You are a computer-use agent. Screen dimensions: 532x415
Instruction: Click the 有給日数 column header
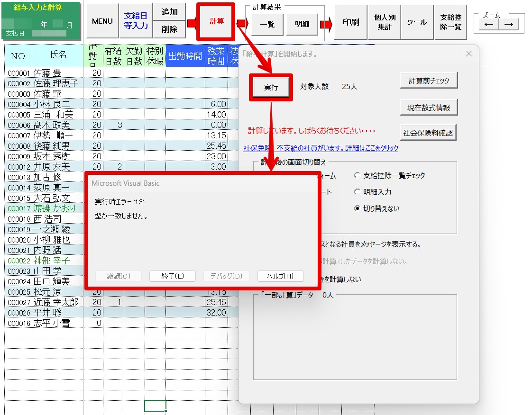(x=113, y=55)
